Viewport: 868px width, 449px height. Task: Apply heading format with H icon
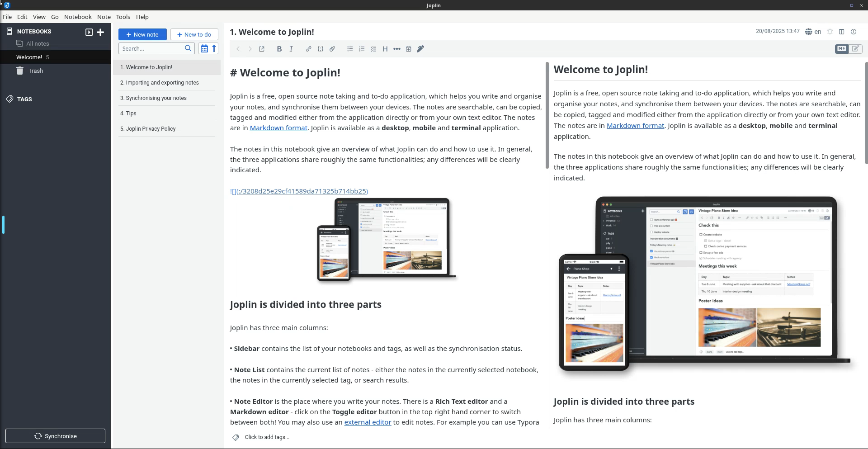385,49
